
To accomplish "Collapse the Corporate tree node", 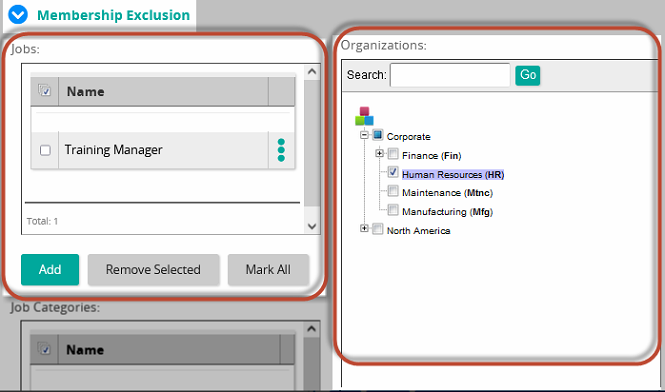I will pyautogui.click(x=364, y=135).
